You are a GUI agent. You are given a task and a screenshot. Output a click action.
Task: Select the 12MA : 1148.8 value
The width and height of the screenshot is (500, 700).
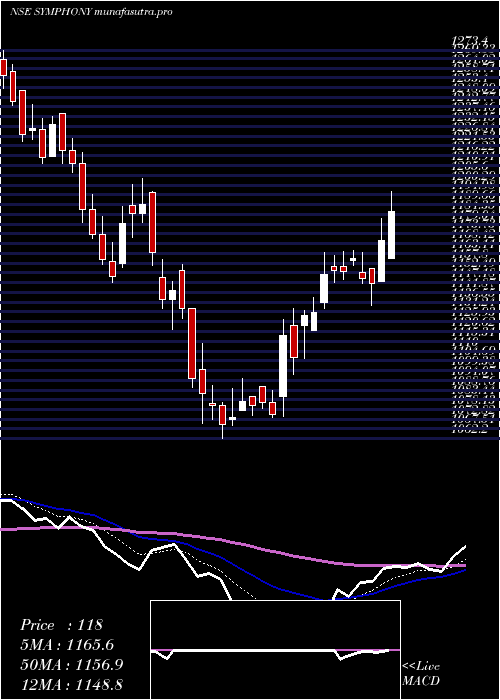(71, 685)
